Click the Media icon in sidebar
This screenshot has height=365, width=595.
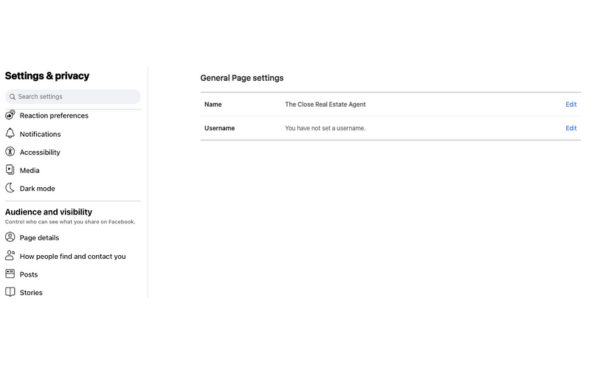tap(10, 170)
